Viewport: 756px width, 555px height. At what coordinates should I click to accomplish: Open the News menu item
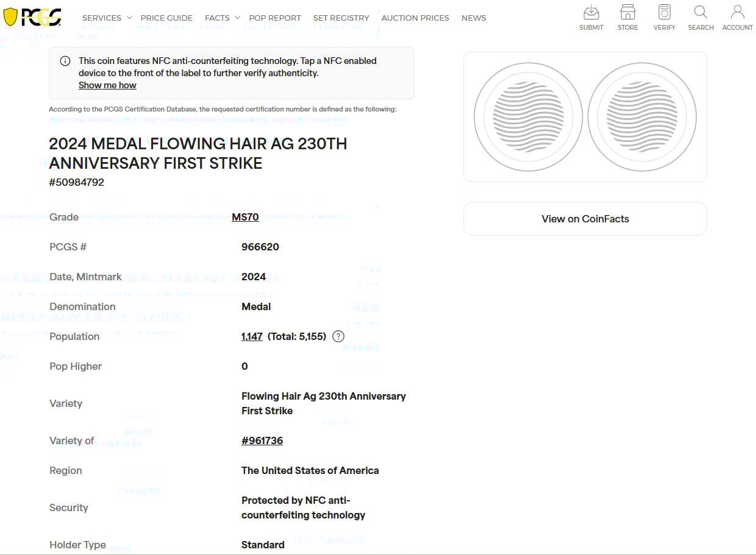point(474,18)
